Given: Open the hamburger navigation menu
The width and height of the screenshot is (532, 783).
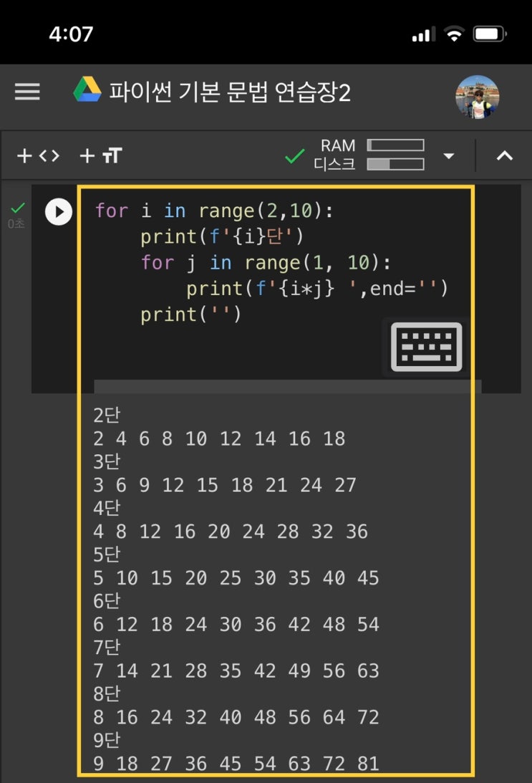Looking at the screenshot, I should point(27,92).
